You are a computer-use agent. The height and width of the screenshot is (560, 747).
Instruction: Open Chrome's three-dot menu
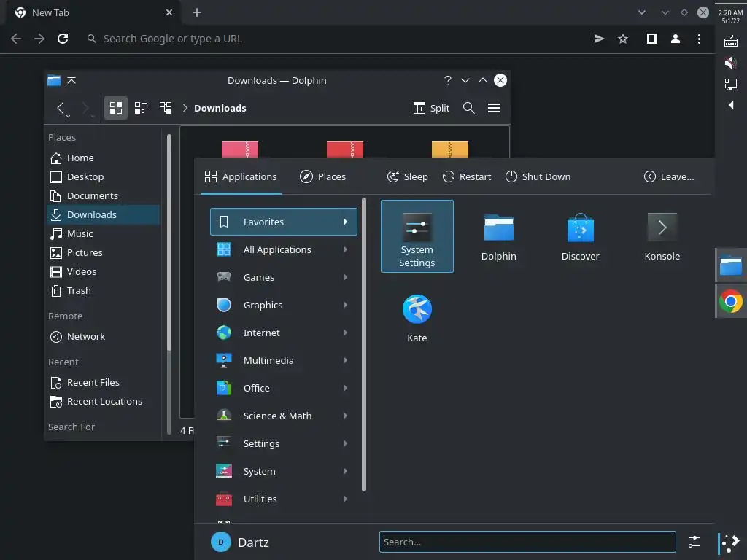click(699, 39)
